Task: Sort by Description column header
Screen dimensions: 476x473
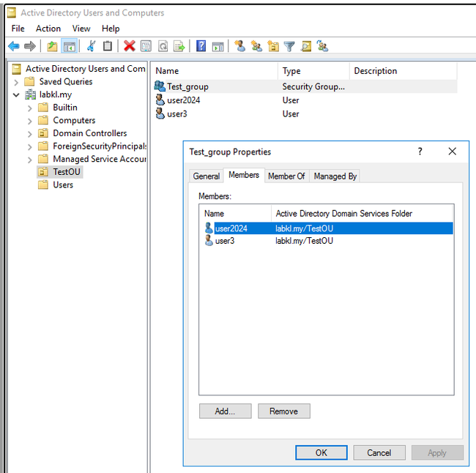Action: point(404,71)
